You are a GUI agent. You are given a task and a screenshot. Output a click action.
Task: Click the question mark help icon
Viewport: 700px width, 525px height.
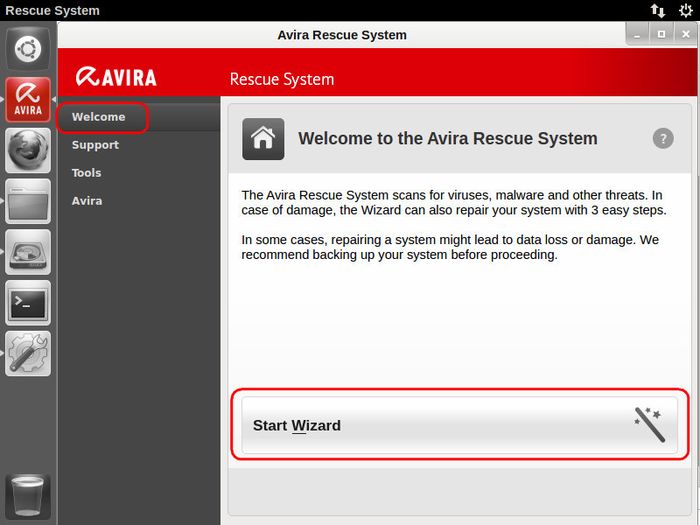[663, 139]
